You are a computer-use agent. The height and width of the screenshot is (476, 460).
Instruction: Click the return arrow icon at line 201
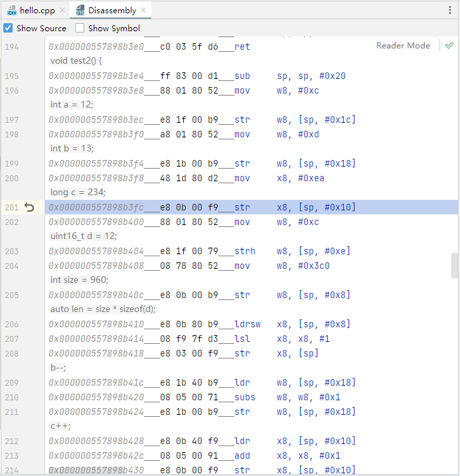pos(29,208)
